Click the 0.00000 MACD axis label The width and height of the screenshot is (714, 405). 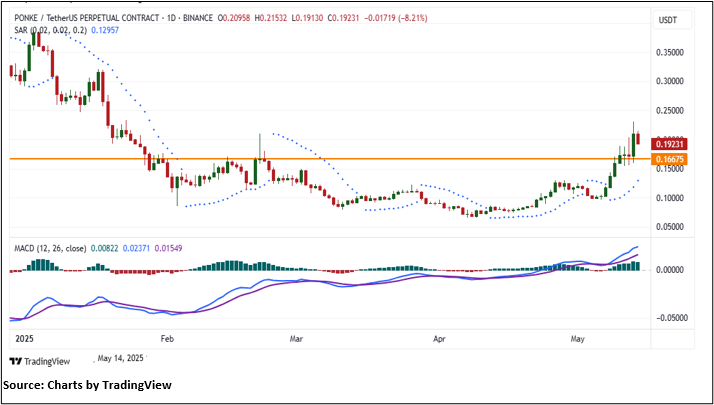pyautogui.click(x=669, y=270)
